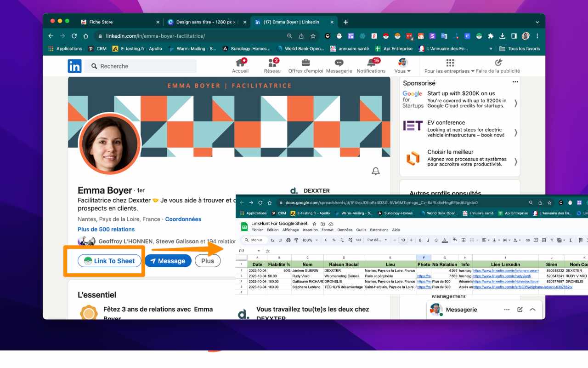Select the Emma Boyer LinkedIn browser tab
The width and height of the screenshot is (588, 368).
[x=294, y=22]
